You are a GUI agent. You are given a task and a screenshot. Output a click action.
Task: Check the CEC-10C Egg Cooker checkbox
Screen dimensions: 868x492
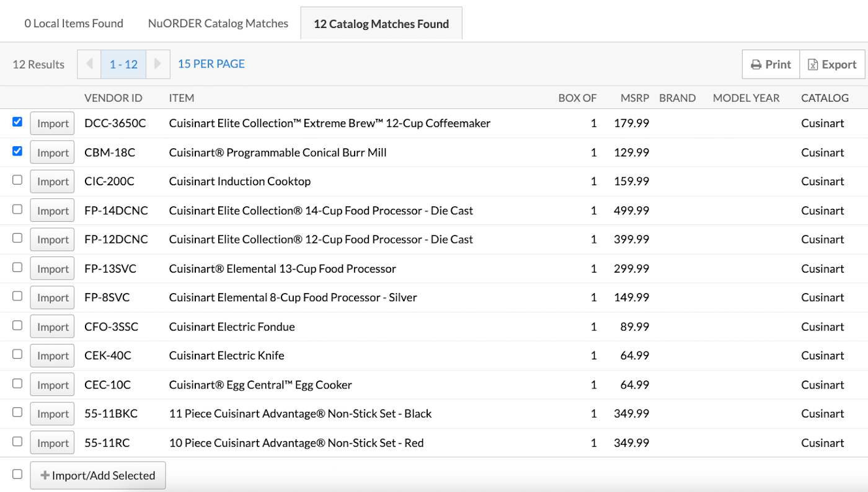[x=17, y=383]
